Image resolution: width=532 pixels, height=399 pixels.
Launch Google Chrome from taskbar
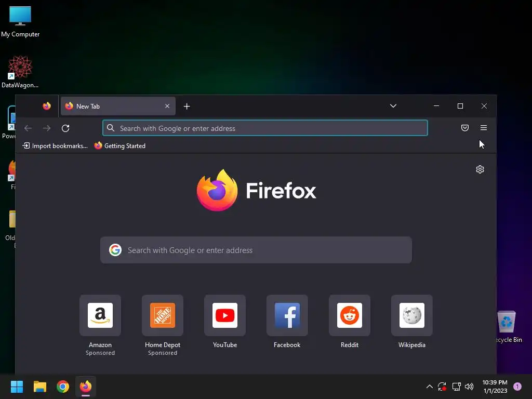coord(63,387)
